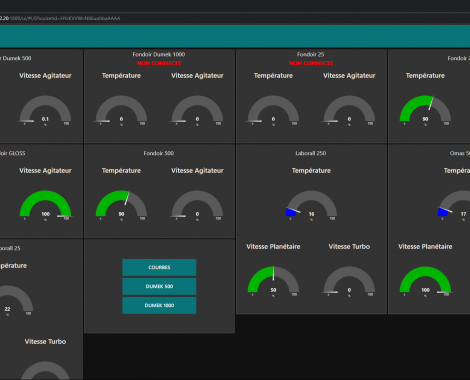Click Vitesse Turbo label in bottom-left group
470x380 pixels.
point(45,341)
